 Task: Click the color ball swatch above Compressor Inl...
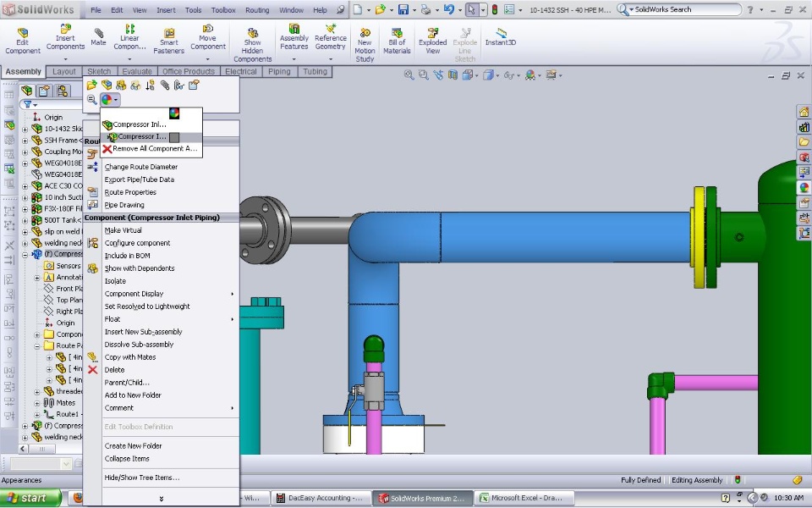click(174, 113)
